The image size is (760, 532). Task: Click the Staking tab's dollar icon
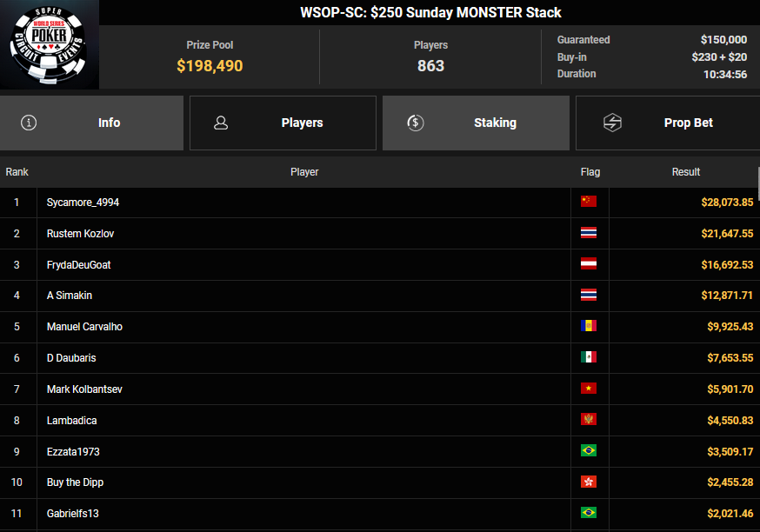[416, 123]
